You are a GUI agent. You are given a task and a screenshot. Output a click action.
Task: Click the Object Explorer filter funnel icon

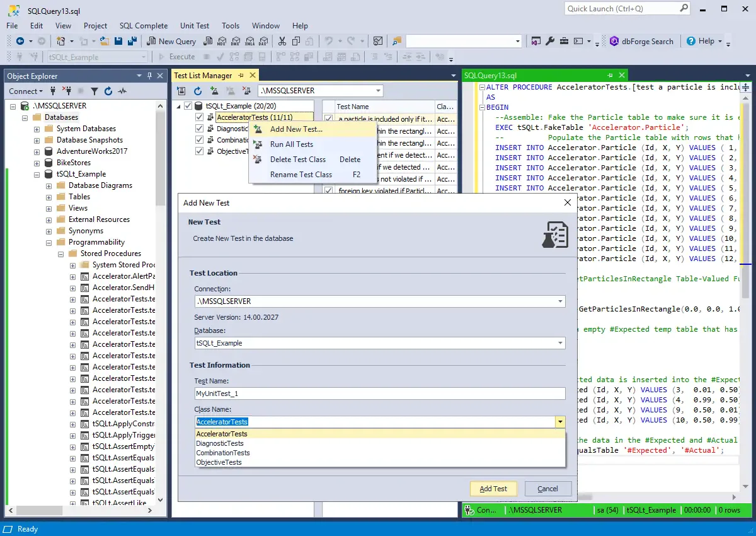[x=94, y=91]
